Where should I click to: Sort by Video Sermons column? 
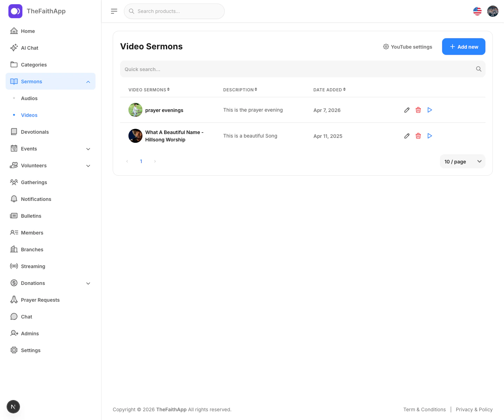[149, 90]
